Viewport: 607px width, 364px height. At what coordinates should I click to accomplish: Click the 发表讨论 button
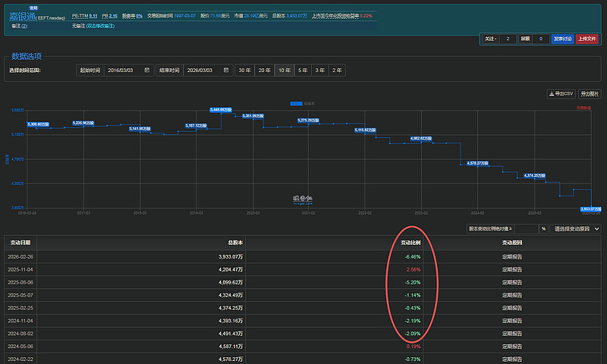click(562, 39)
